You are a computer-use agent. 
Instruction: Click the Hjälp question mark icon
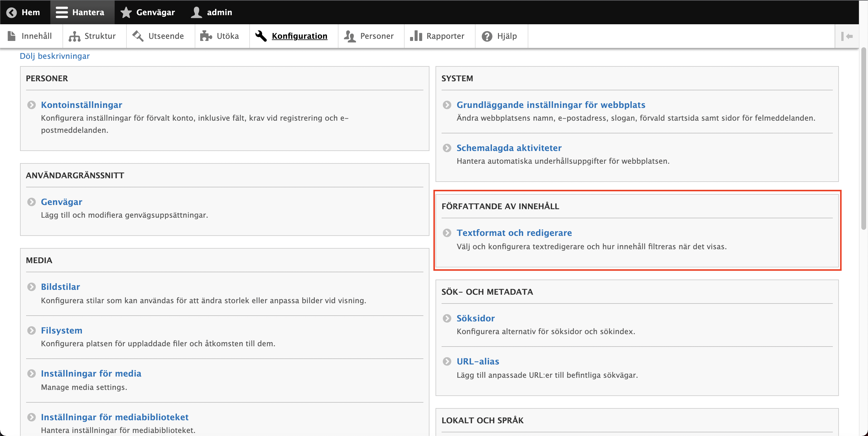click(x=487, y=36)
